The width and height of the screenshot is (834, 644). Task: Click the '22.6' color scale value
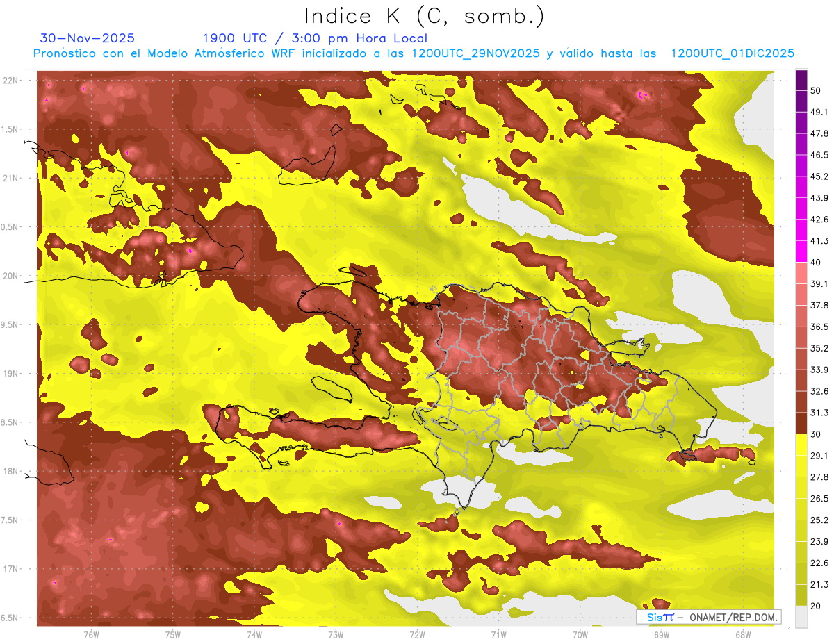point(819,563)
